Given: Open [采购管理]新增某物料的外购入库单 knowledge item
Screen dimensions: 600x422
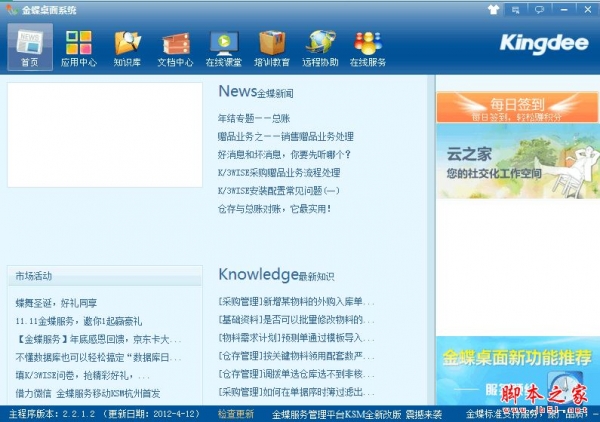Looking at the screenshot, I should click(296, 301).
